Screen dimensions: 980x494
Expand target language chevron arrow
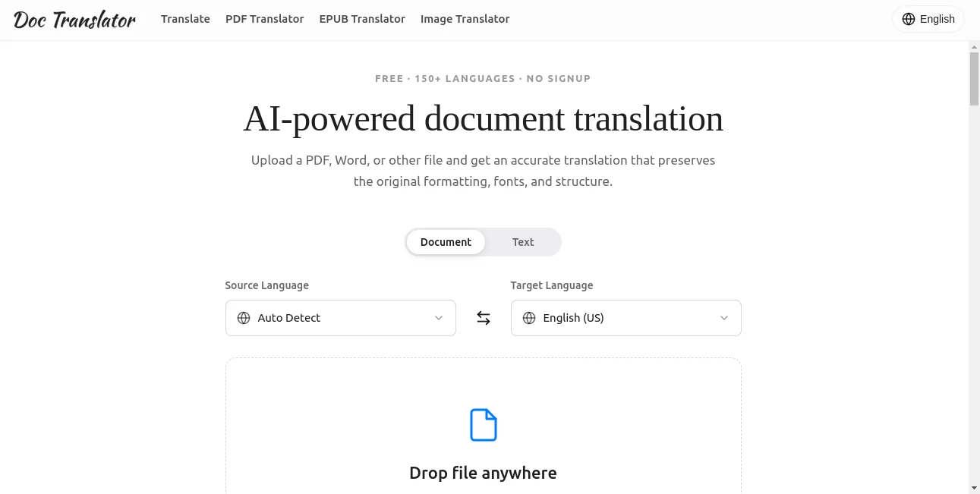point(723,318)
